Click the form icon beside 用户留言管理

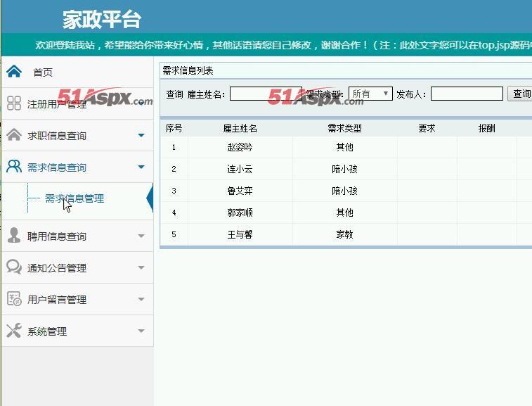coord(14,298)
